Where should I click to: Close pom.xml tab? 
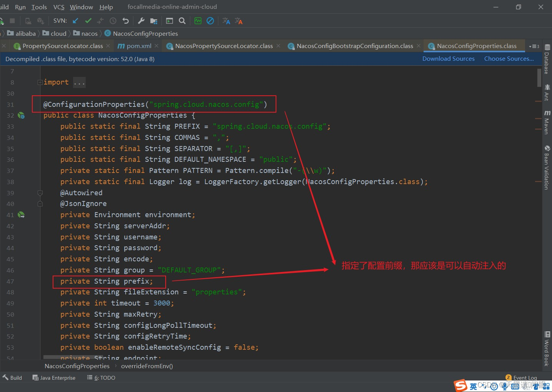coord(156,46)
